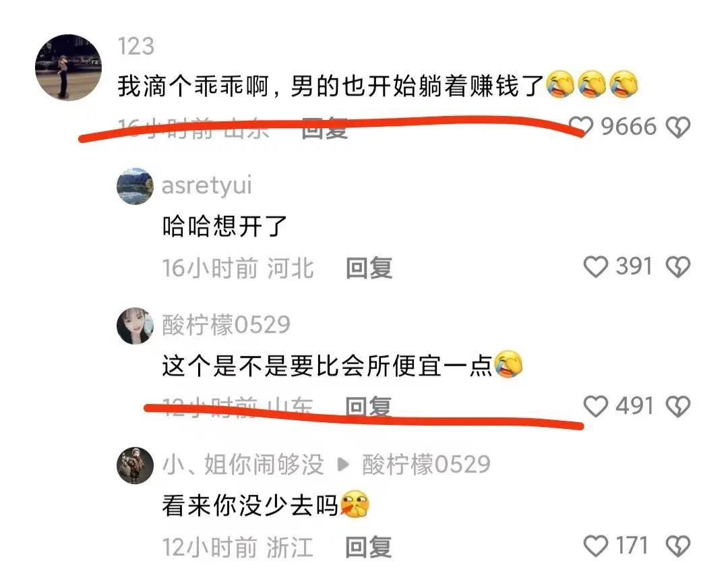Like the comment with 9666 likes
Screen dimensions: 728x578
click(x=581, y=126)
